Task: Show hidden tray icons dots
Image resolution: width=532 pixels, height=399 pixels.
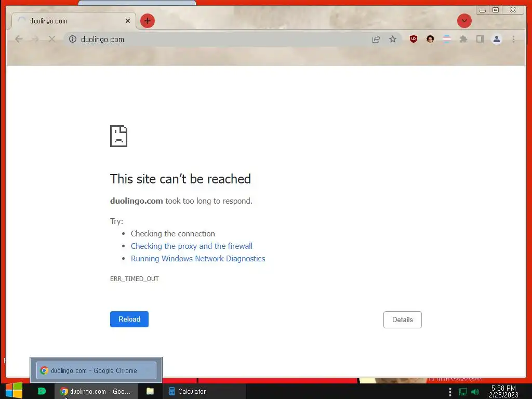Action: point(450,392)
